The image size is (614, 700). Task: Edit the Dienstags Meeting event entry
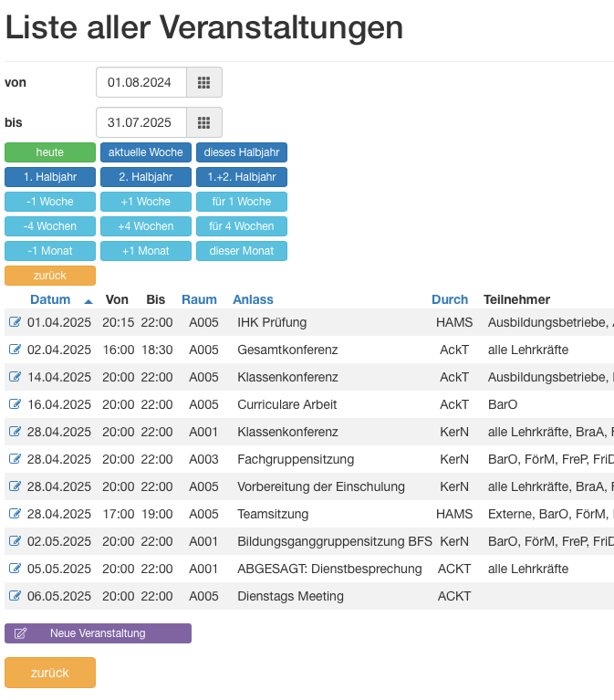coord(15,596)
